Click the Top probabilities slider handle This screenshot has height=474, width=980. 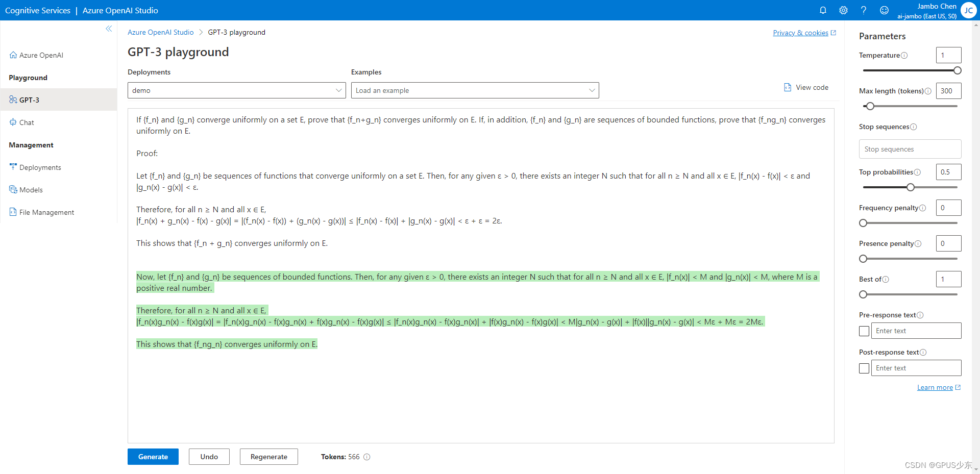coord(911,187)
